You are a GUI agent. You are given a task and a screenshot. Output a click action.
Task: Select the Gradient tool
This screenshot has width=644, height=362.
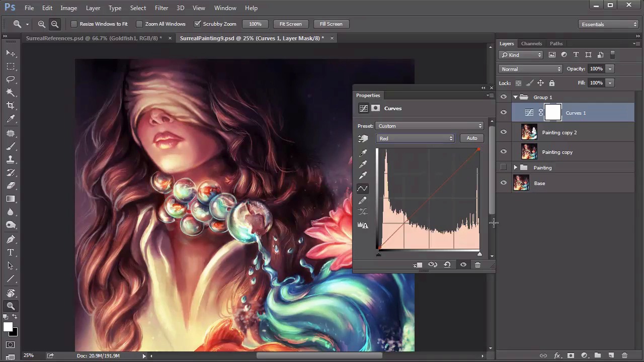coord(11,199)
